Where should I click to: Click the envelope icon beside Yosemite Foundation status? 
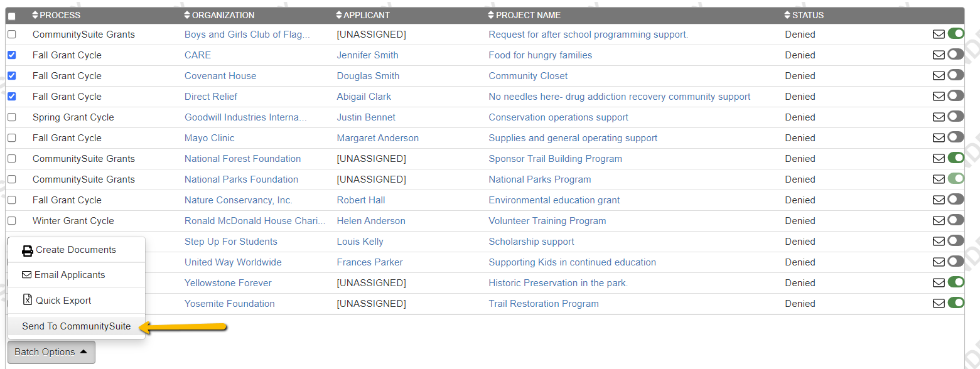pos(939,303)
